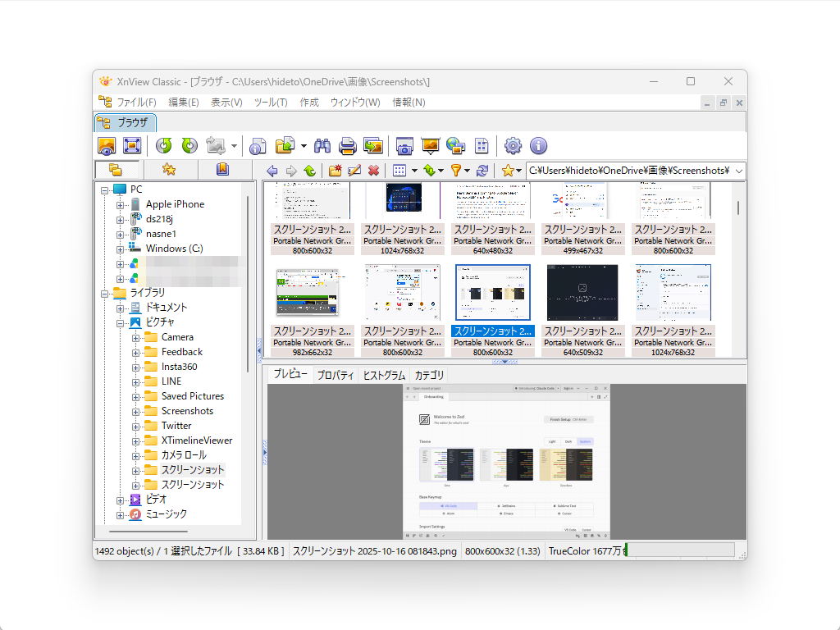Go back with the blue left arrow
This screenshot has height=630, width=840.
[x=272, y=171]
